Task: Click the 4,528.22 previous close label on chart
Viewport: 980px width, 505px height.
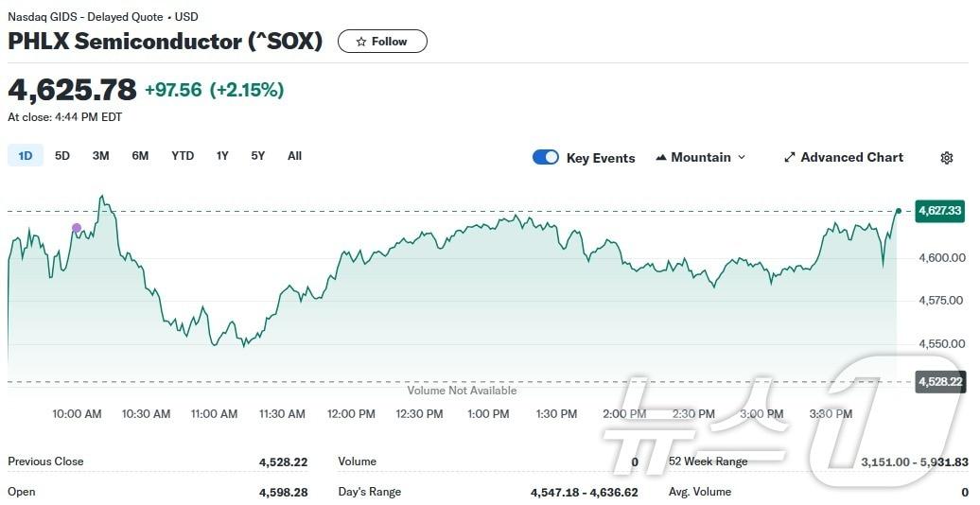Action: point(939,382)
